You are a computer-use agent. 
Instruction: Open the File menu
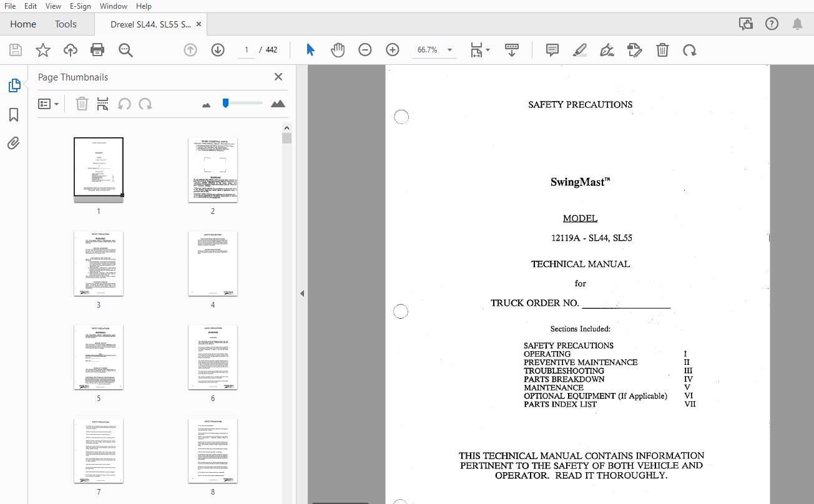pyautogui.click(x=10, y=6)
